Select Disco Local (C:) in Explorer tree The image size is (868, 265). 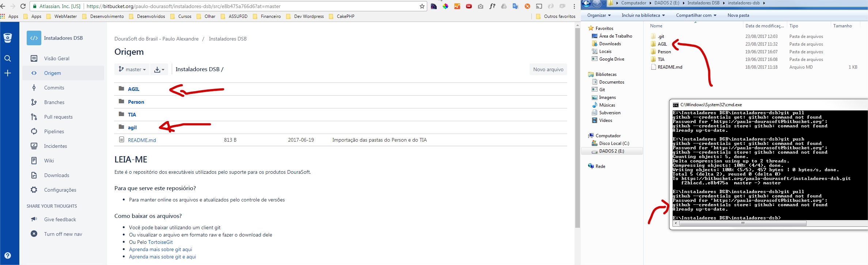tap(614, 143)
